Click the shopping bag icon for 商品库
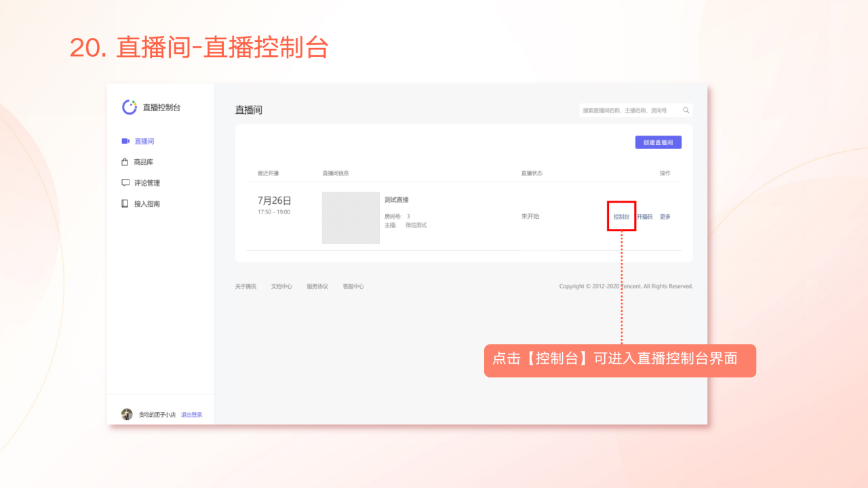Screen dimensions: 868x488 click(125, 162)
